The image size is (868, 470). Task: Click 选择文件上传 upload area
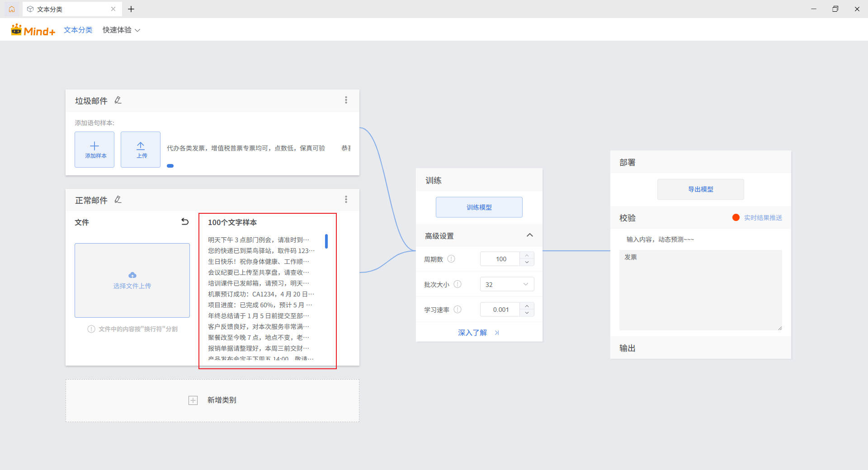132,280
